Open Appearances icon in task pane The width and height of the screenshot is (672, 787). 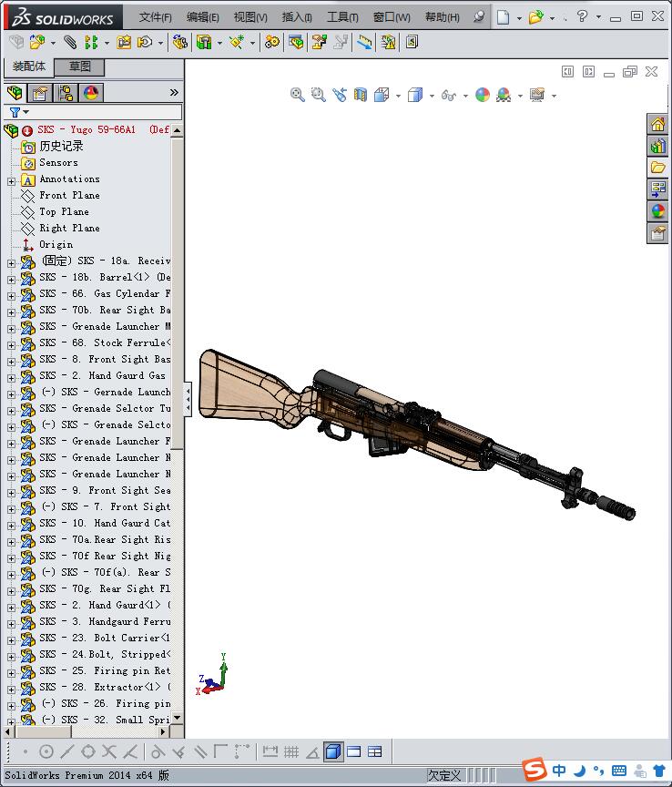point(657,210)
